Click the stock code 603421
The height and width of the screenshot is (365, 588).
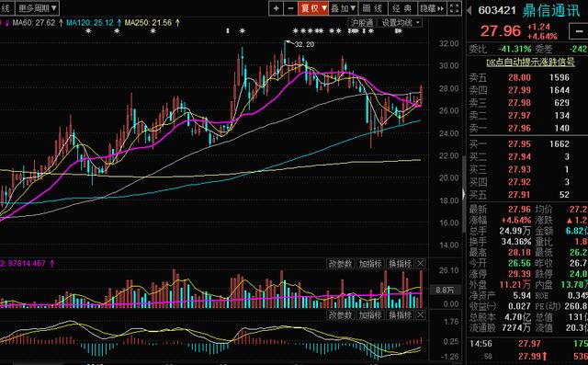point(497,10)
